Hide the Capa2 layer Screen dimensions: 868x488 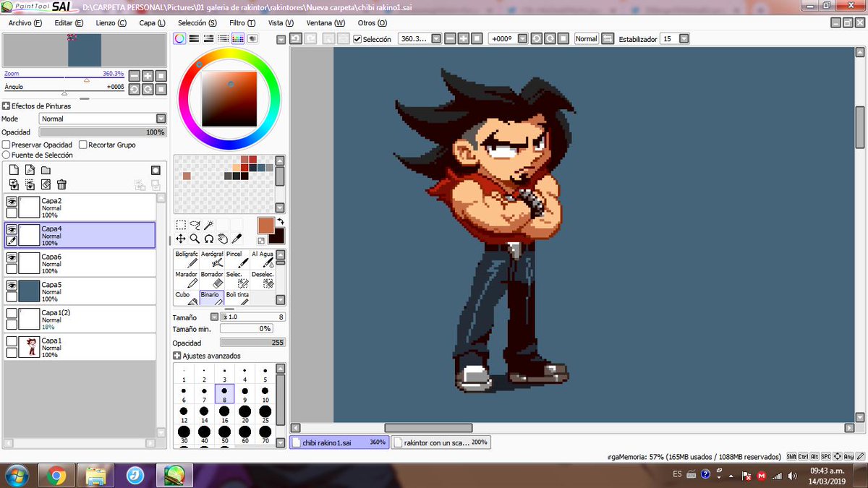coord(12,202)
